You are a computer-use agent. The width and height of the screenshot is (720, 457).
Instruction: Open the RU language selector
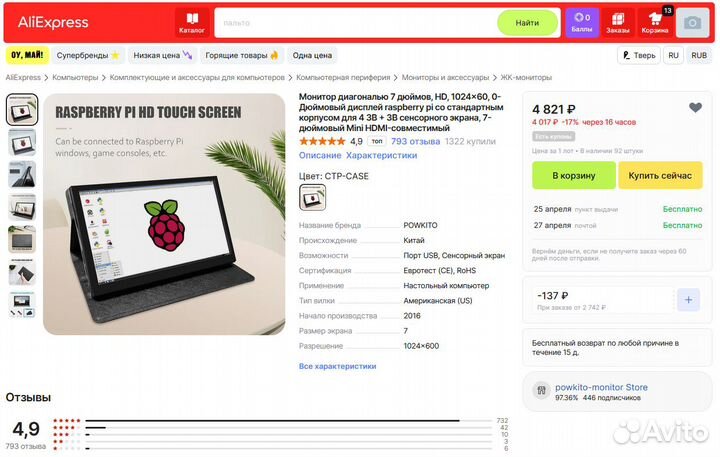click(673, 55)
